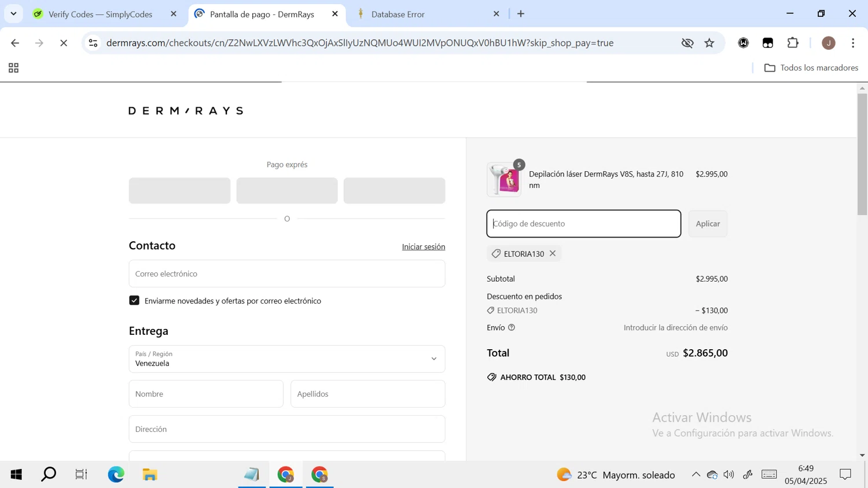
Task: Open the weather widget 23°C
Action: pyautogui.click(x=616, y=475)
